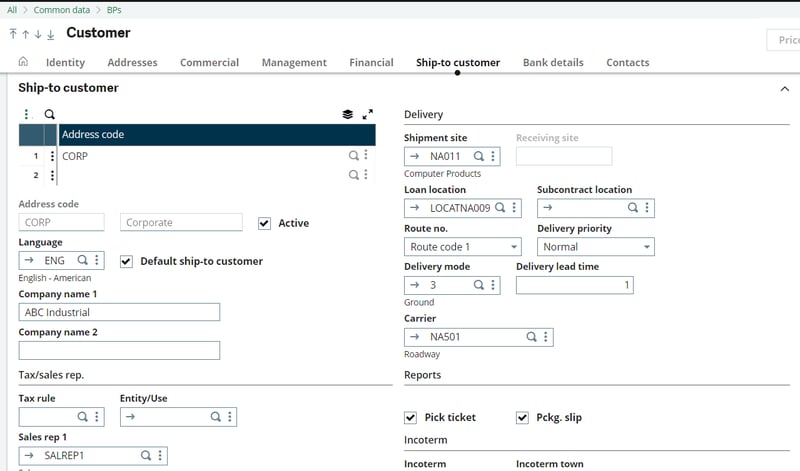Uncheck Default ship-to customer
This screenshot has height=471, width=800.
126,261
